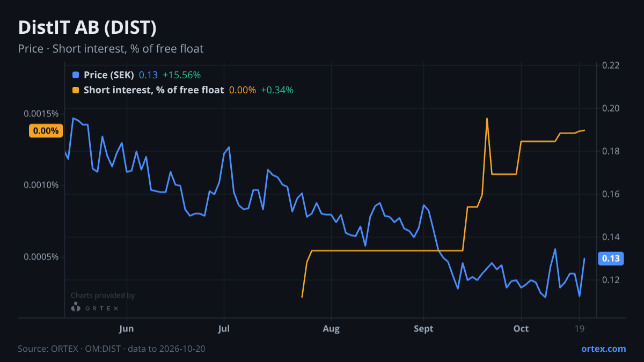The image size is (644, 362).
Task: Toggle the Price (SEK) legend entry
Action: tap(109, 76)
